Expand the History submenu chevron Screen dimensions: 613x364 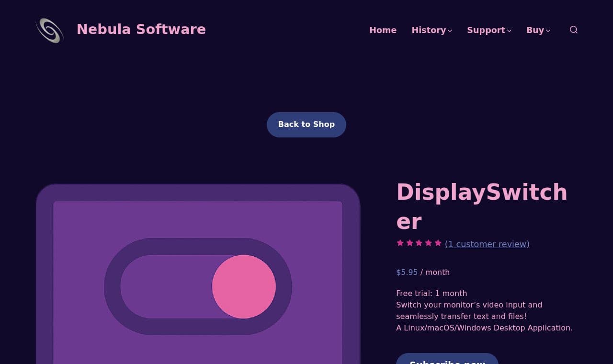tap(450, 31)
